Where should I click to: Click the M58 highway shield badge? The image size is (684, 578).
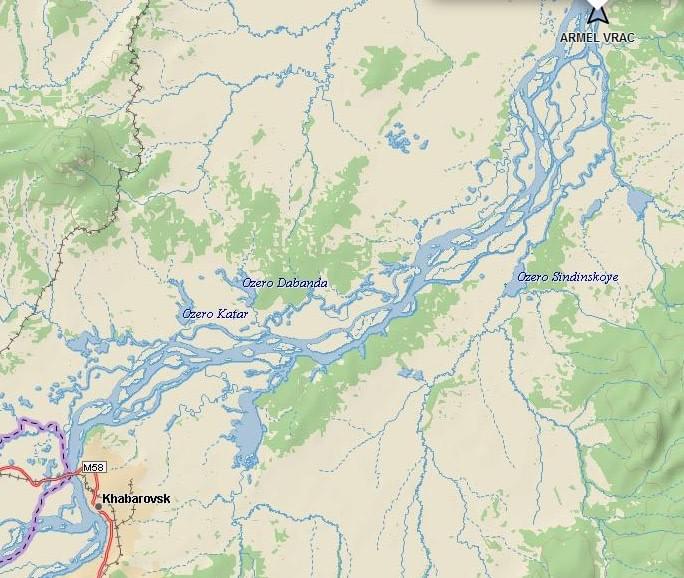pos(94,468)
